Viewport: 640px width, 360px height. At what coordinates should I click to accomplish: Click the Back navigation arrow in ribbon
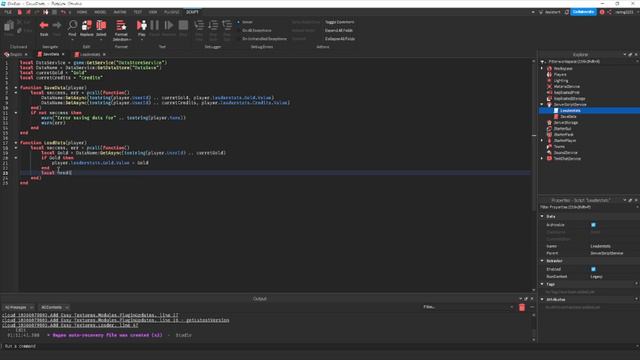click(44, 26)
